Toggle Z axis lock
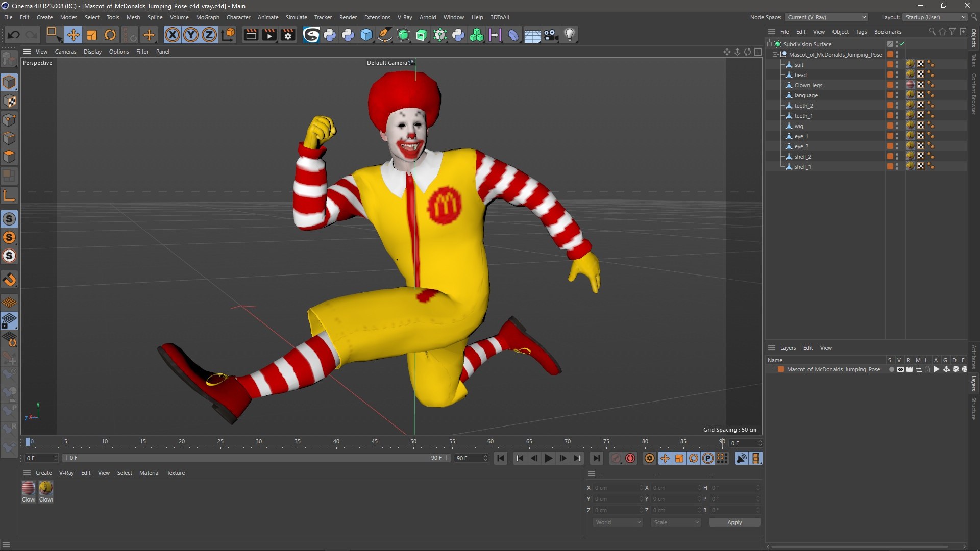This screenshot has width=980, height=551. (x=209, y=35)
